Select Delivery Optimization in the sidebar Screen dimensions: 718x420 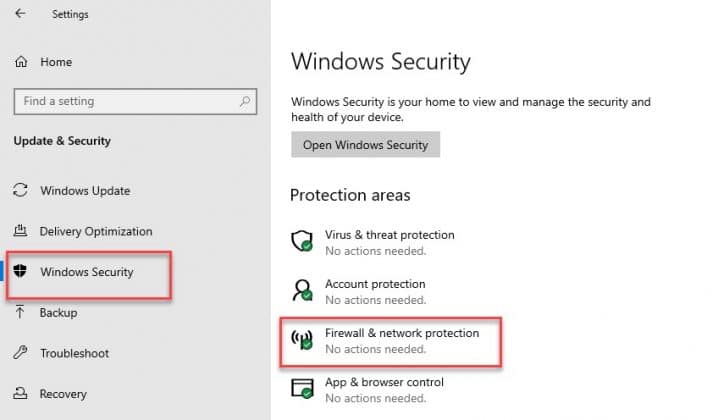pyautogui.click(x=96, y=231)
